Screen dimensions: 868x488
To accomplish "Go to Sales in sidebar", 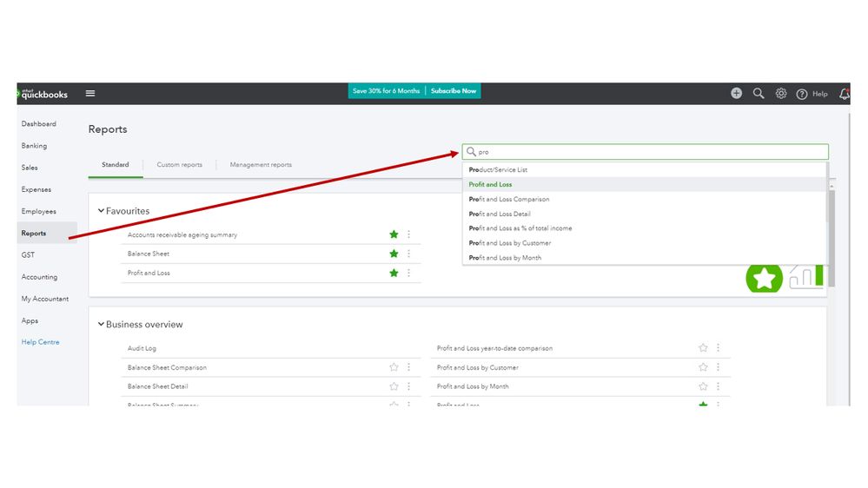I will (30, 168).
